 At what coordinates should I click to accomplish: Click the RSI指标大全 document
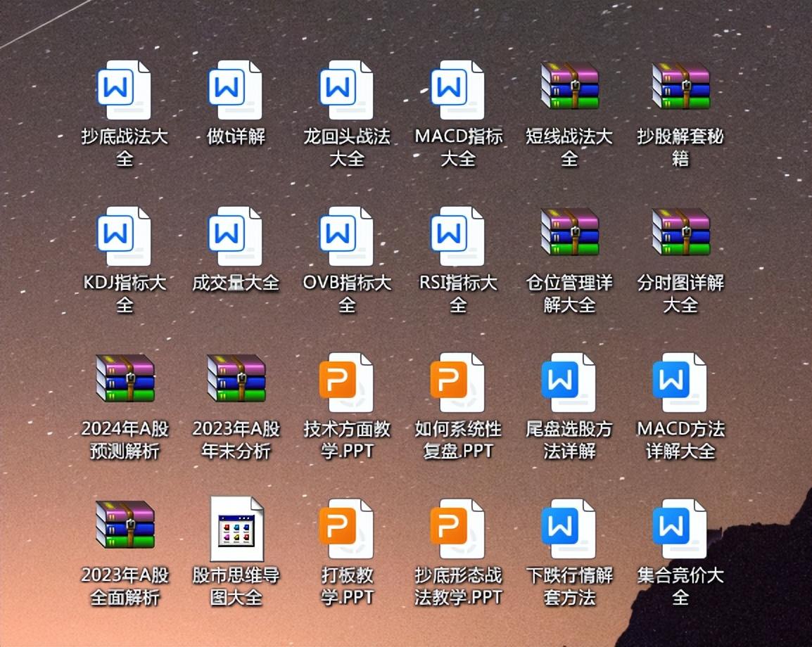tap(458, 236)
